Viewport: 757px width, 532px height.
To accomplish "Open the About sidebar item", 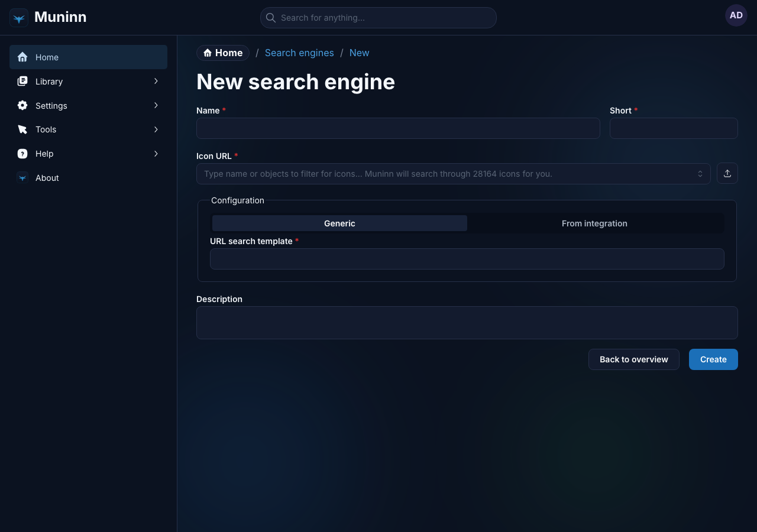I will point(88,178).
